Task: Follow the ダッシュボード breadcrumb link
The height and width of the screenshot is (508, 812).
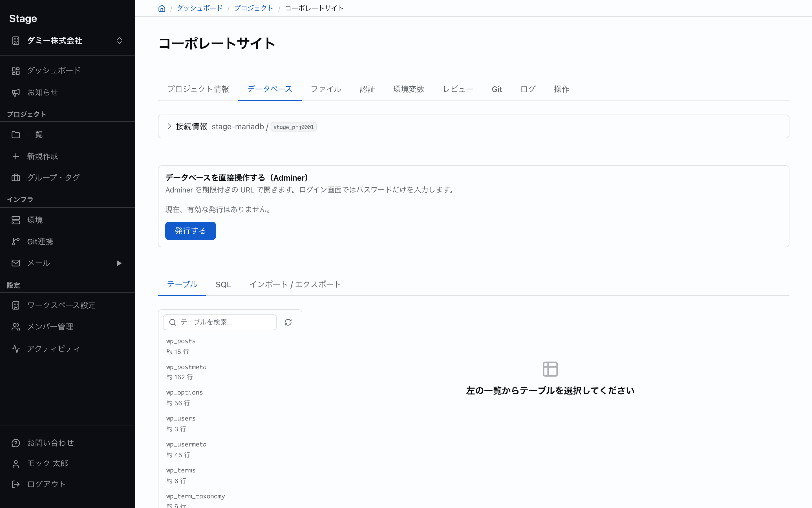Action: 200,8
